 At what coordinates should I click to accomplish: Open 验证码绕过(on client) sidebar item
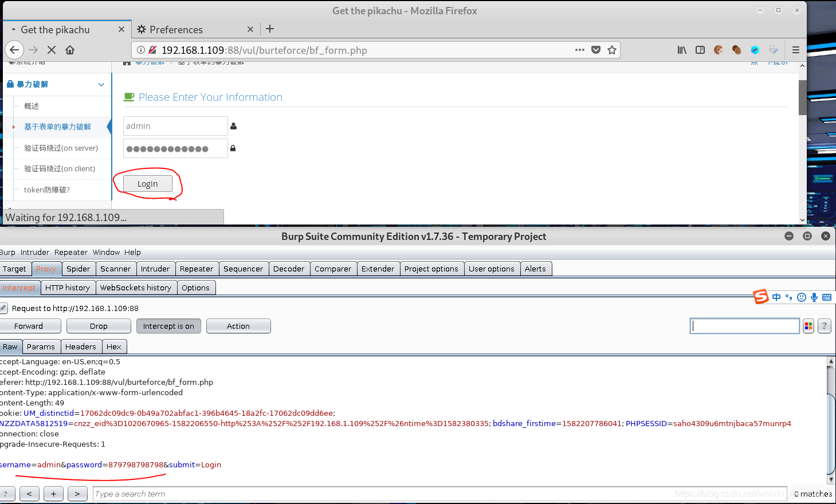60,168
